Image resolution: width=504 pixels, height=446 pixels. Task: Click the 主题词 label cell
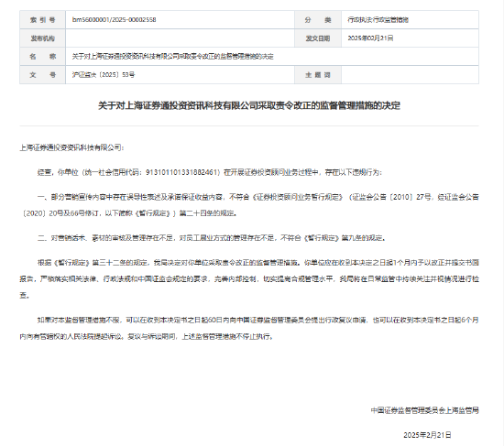click(x=318, y=75)
